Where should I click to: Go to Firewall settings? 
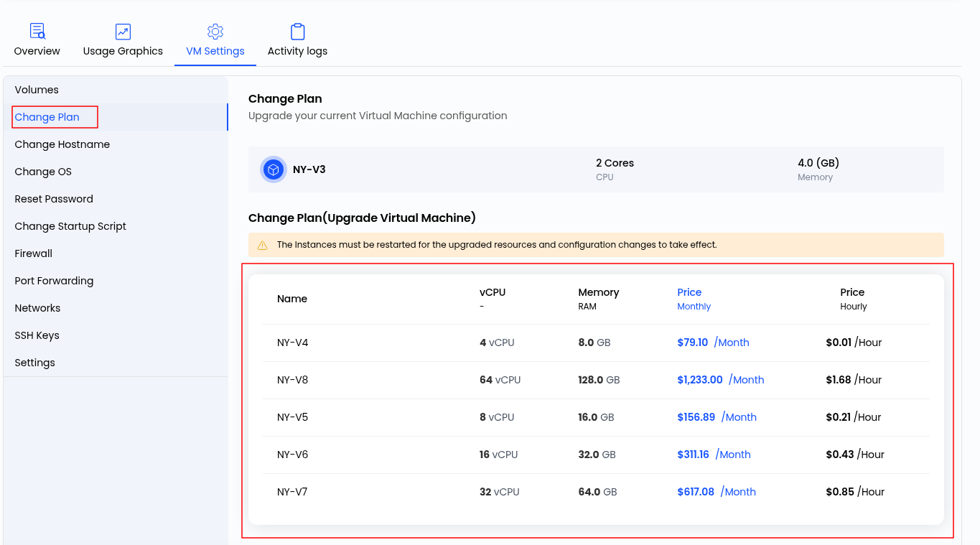(116, 253)
